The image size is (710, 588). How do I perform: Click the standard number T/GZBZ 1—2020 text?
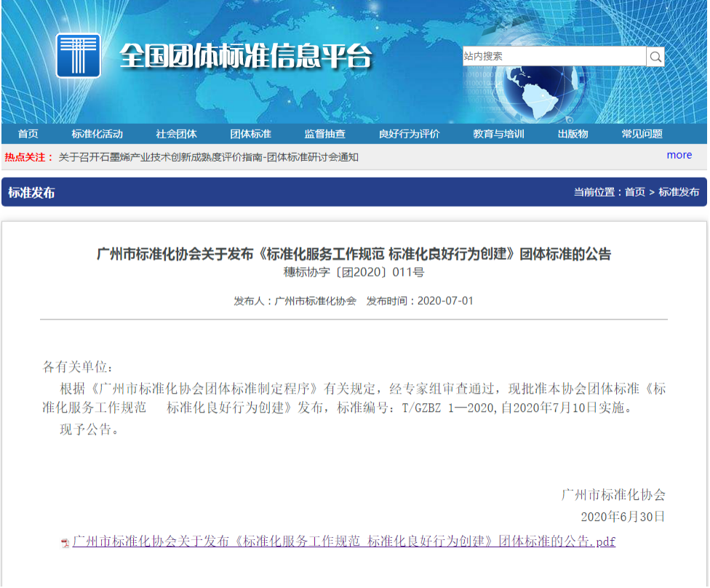coord(449,408)
